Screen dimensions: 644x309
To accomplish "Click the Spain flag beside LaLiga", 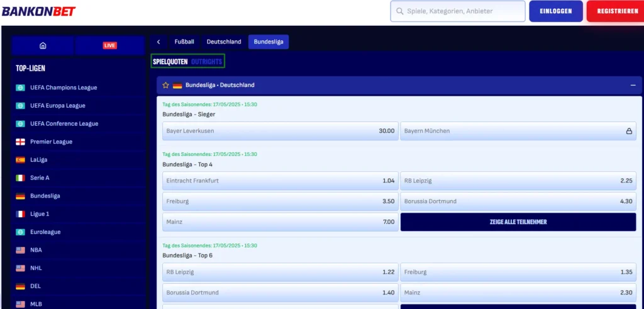I will click(x=21, y=160).
